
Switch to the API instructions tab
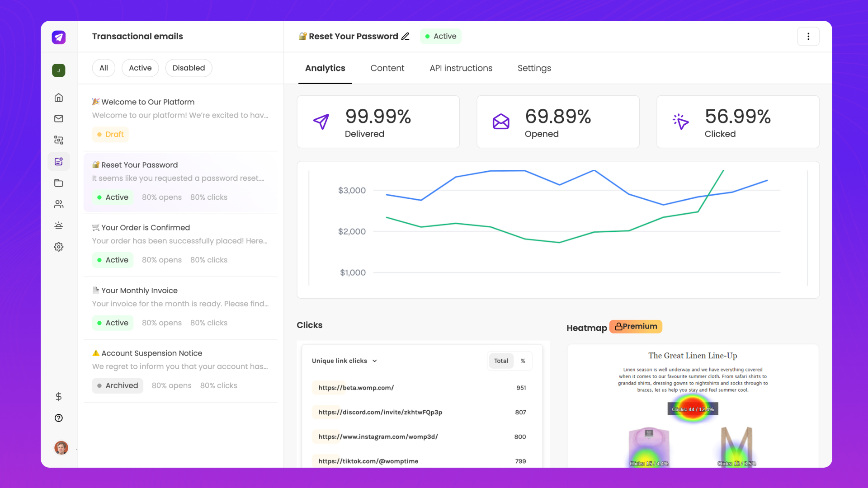(461, 68)
